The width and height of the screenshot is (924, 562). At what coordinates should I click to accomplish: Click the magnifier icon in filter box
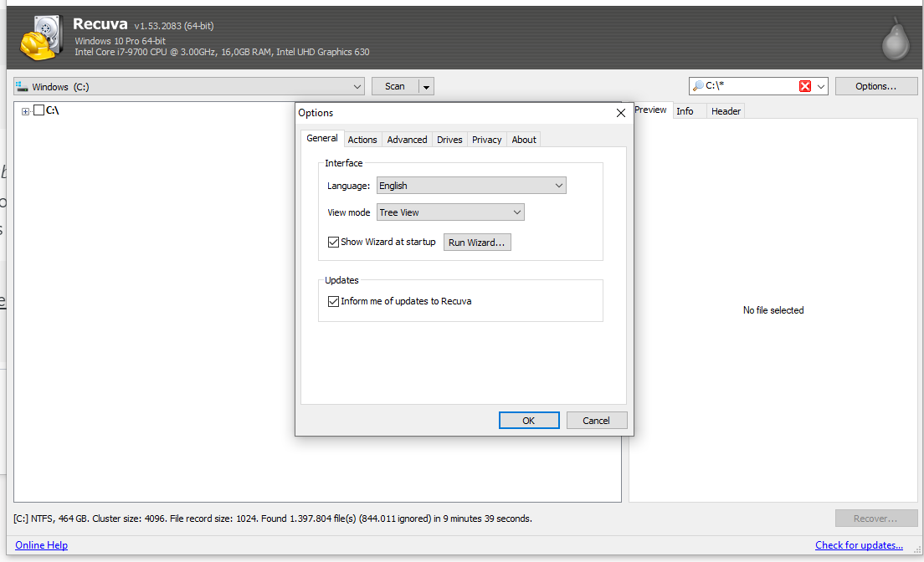[698, 86]
